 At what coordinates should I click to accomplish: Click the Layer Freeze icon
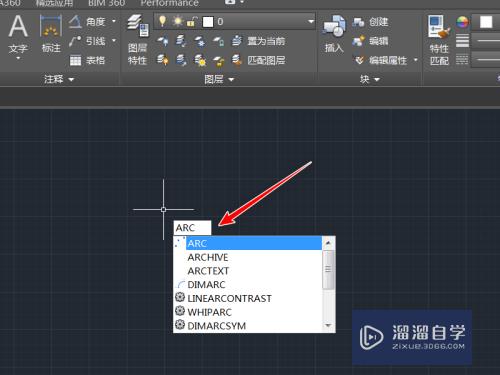point(200,41)
